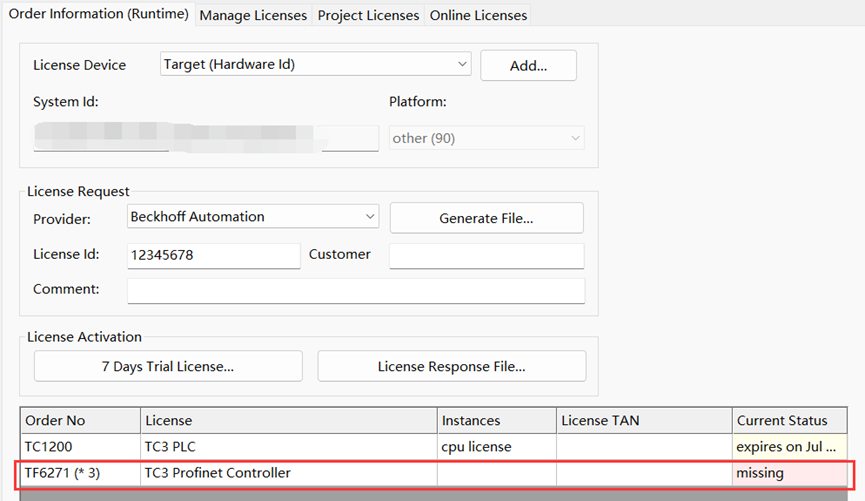Select the TC1200 order row cell
865x501 pixels.
[81, 446]
